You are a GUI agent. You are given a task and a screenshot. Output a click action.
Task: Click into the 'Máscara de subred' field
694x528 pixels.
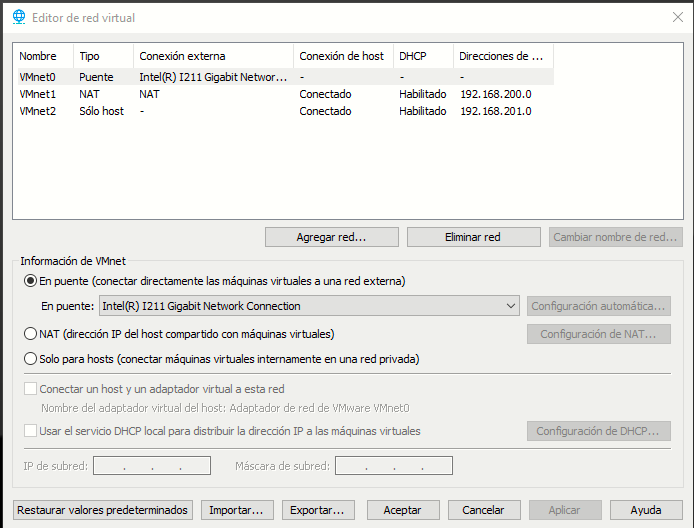[394, 466]
